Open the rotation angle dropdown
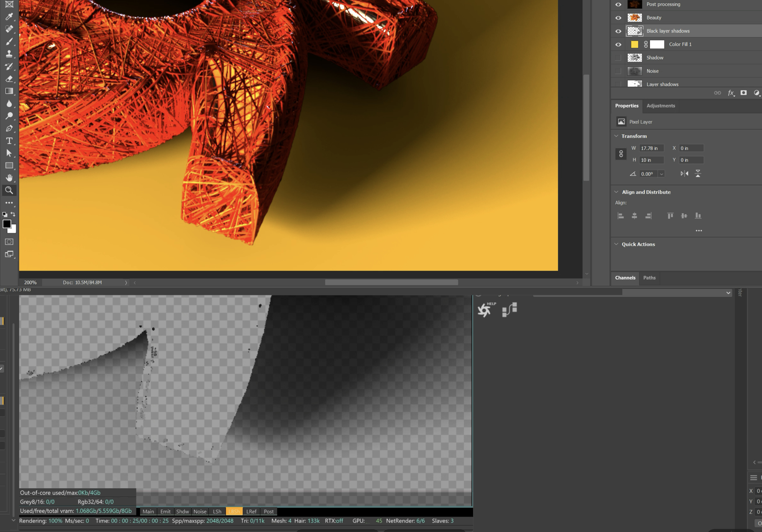Screen dimensions: 762x532 (x=661, y=174)
